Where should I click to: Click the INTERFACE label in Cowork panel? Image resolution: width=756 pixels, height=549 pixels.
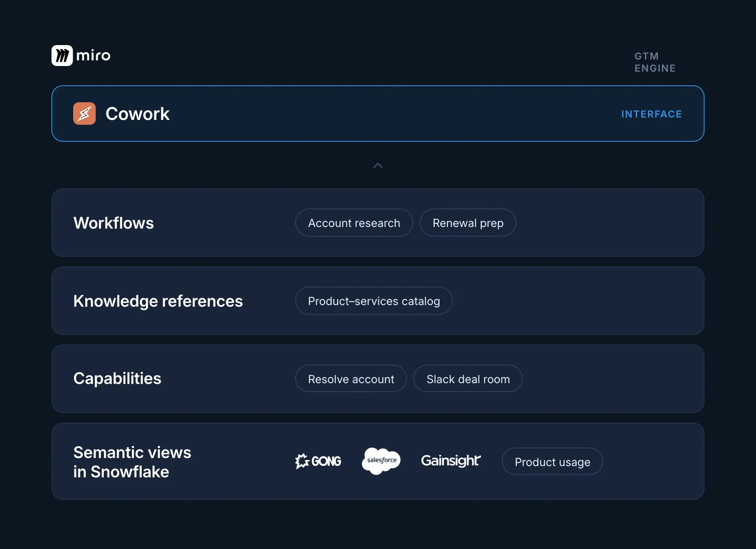[651, 114]
